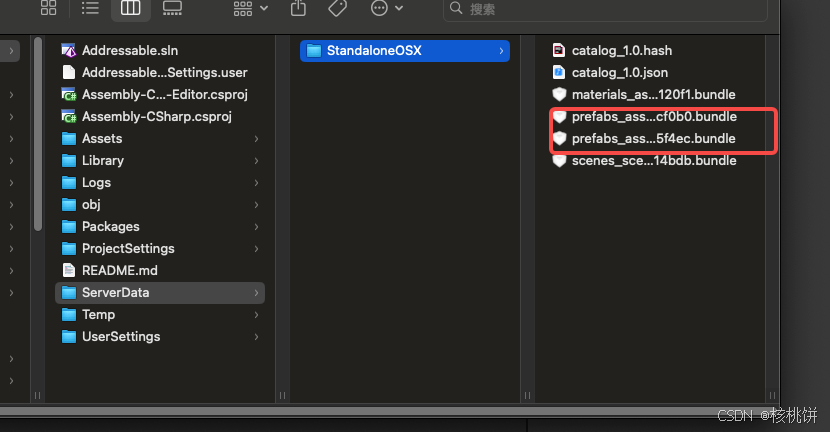This screenshot has height=432, width=830.
Task: Click the StandaloneOSX folder icon
Action: click(314, 51)
